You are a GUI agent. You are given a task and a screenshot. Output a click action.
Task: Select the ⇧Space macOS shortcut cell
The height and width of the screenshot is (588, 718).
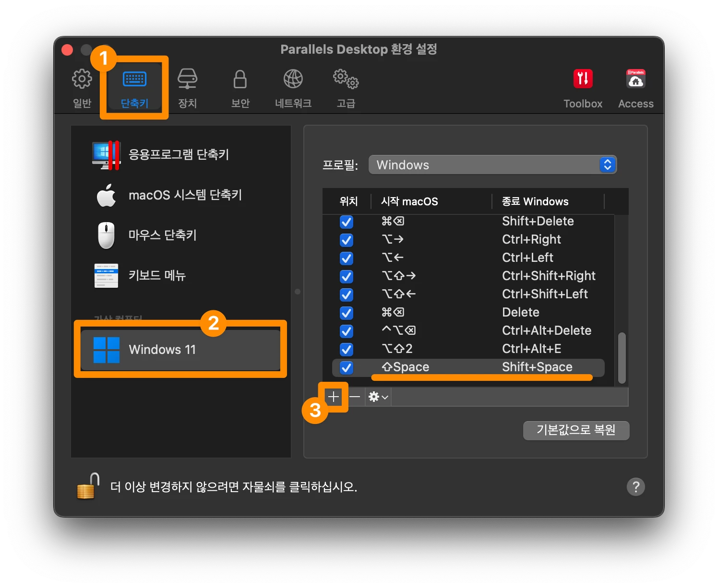406,367
